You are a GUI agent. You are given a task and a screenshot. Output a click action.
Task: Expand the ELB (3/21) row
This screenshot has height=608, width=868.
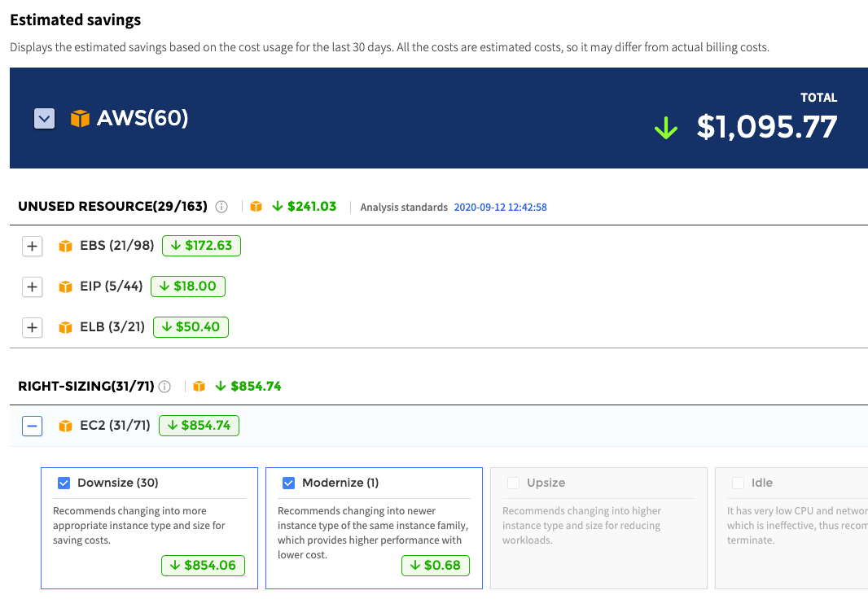pos(32,327)
